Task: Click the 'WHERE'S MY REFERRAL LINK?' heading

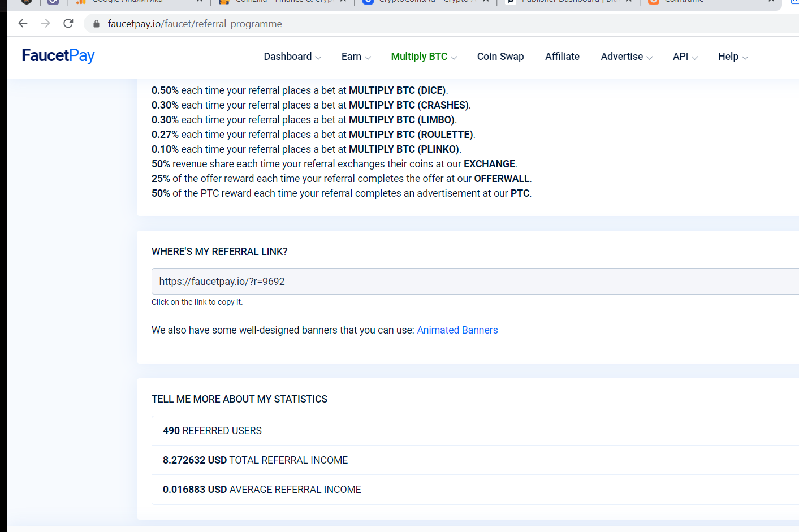Action: click(x=219, y=252)
